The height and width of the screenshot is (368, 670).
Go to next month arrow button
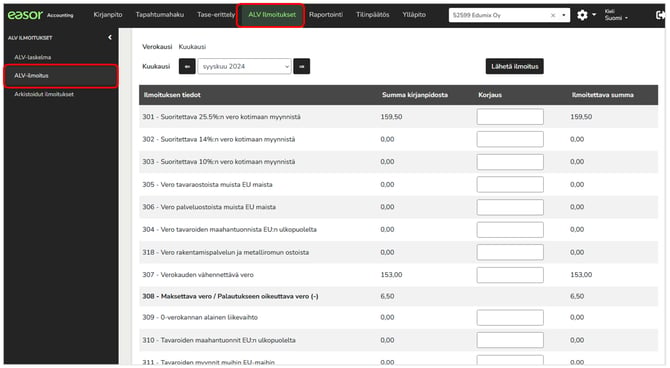302,66
